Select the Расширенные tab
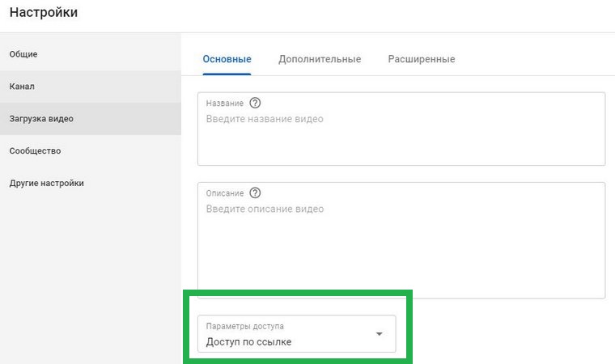615x364 pixels. tap(421, 59)
